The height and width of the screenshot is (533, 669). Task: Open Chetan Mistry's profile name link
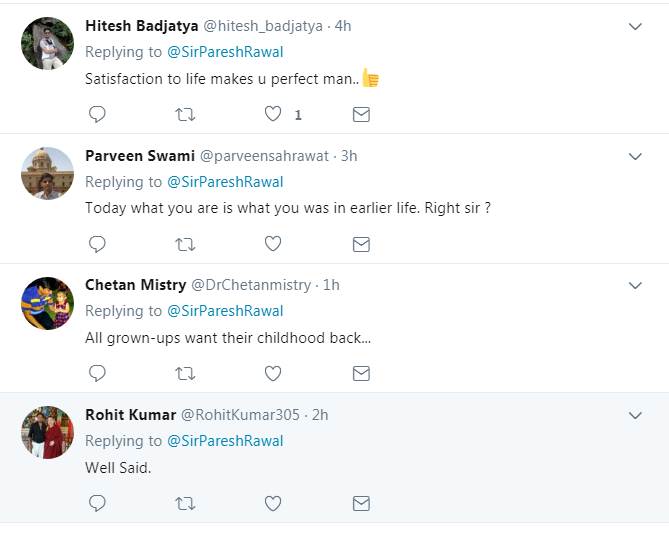click(135, 285)
